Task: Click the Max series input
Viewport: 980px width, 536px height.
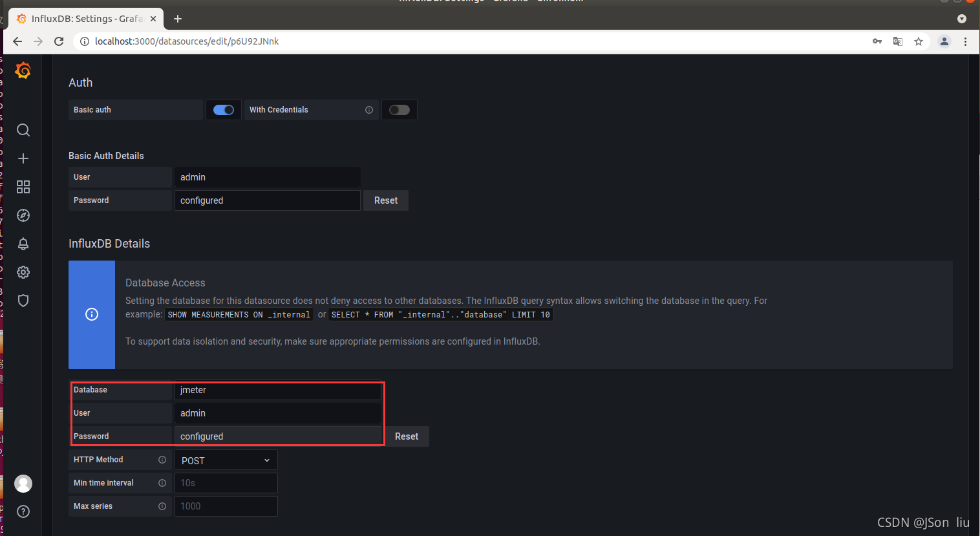Action: pos(226,506)
